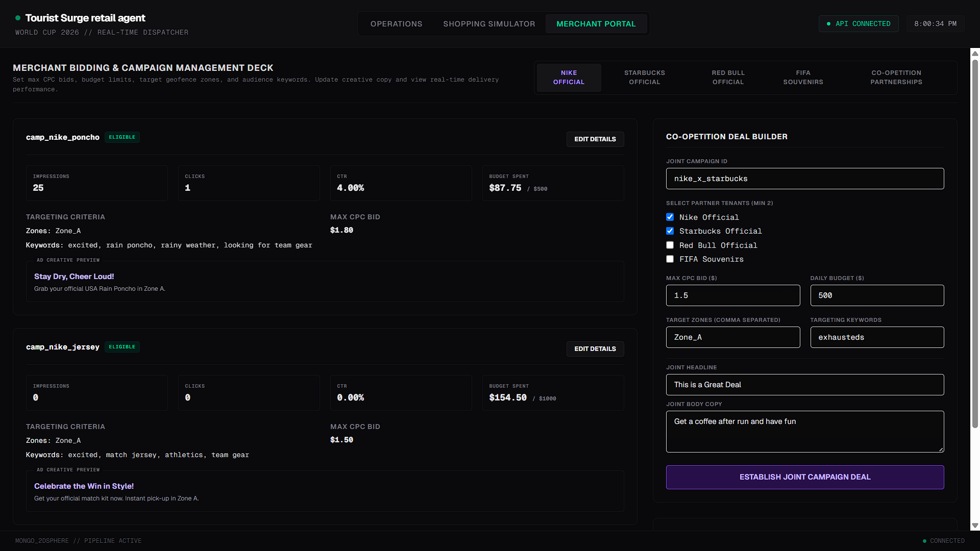Uncheck the Nike Official partner checkbox
The height and width of the screenshot is (551, 980).
pos(670,217)
